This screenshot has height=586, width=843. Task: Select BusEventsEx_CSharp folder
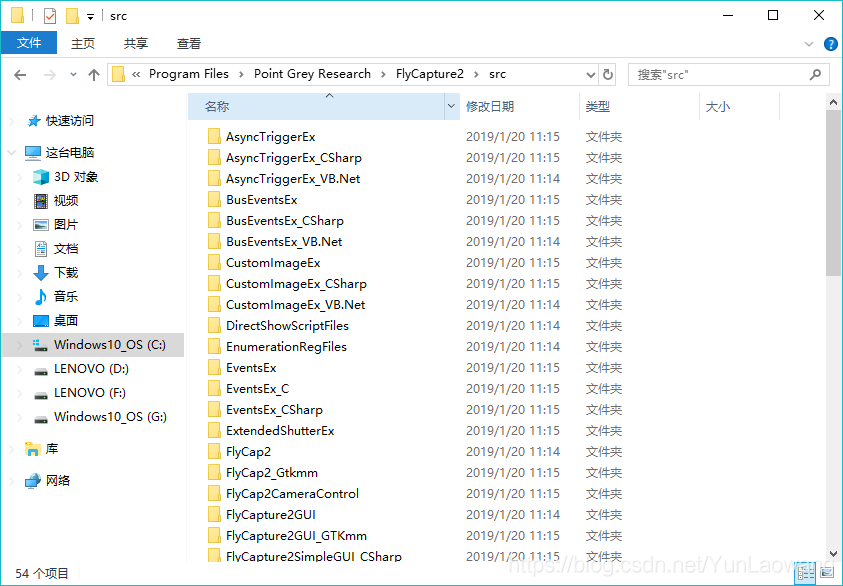click(x=284, y=220)
